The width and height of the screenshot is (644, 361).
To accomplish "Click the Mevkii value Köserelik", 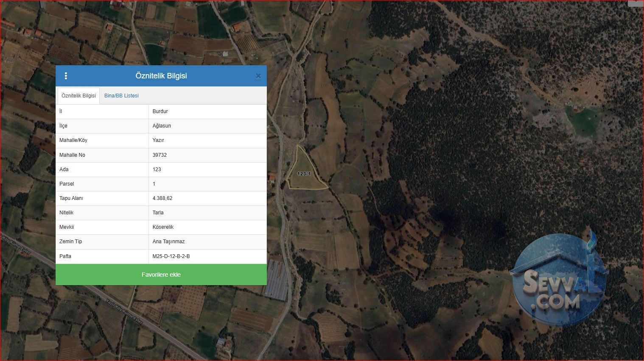I will click(163, 227).
